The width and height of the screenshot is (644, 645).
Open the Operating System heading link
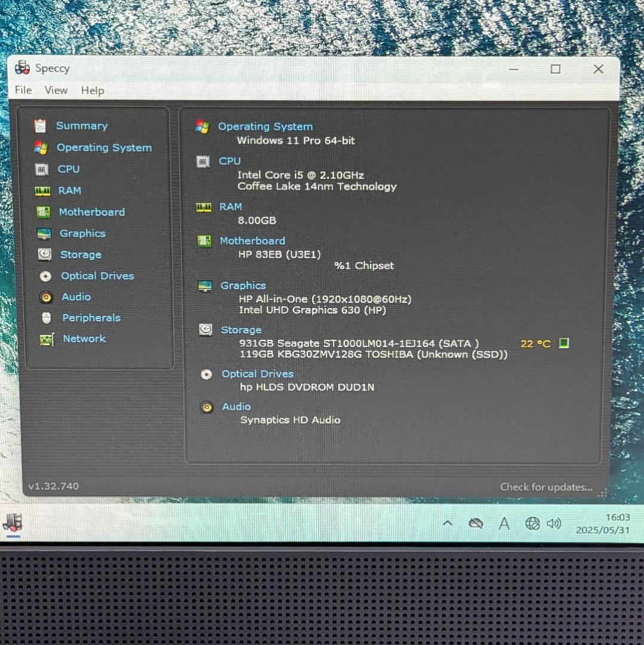tap(265, 127)
